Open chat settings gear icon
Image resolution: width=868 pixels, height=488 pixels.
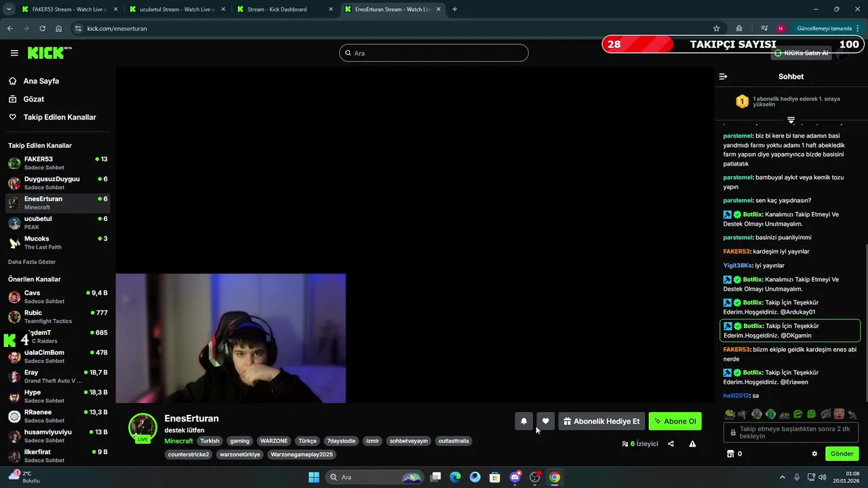pos(814,453)
